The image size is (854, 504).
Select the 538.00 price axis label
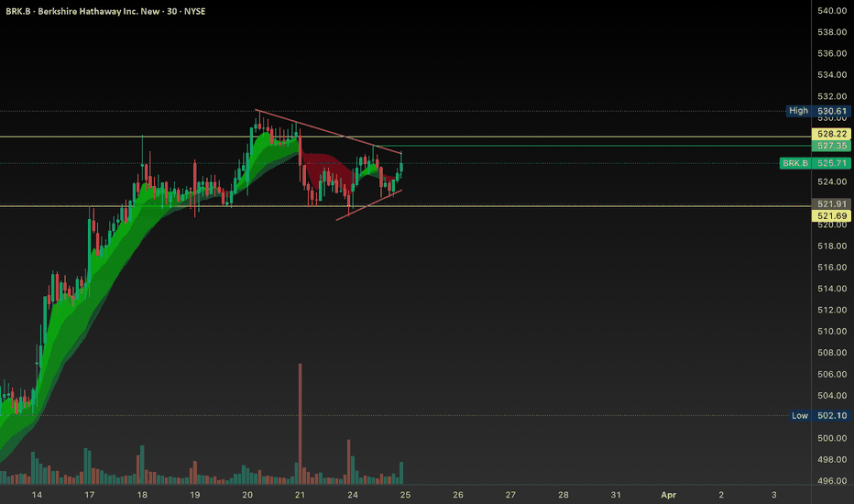click(x=832, y=32)
